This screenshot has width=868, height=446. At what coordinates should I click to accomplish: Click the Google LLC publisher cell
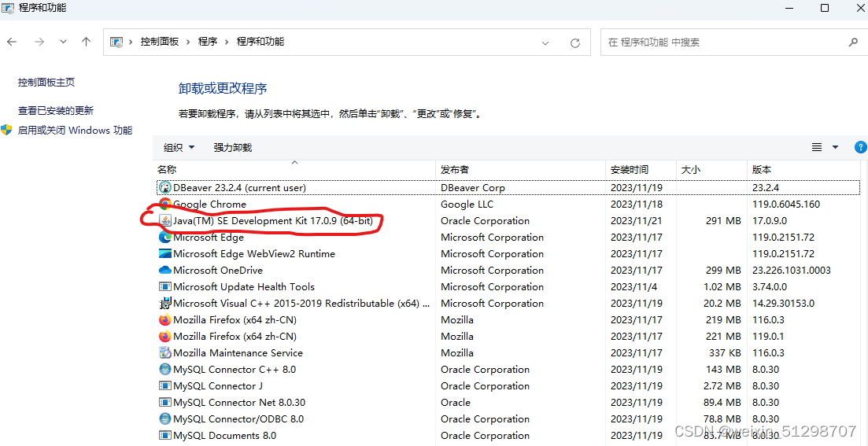467,205
